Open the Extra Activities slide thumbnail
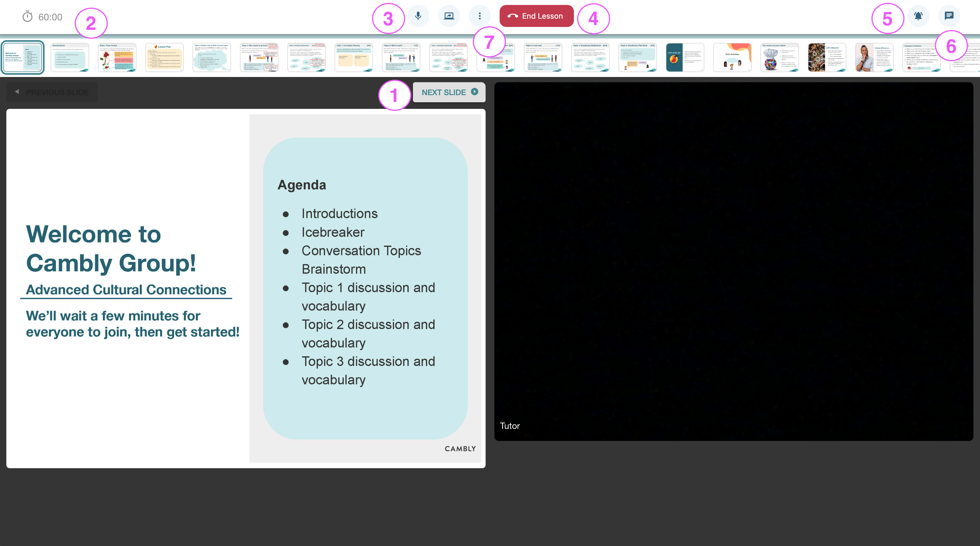The width and height of the screenshot is (980, 546). pyautogui.click(x=732, y=57)
